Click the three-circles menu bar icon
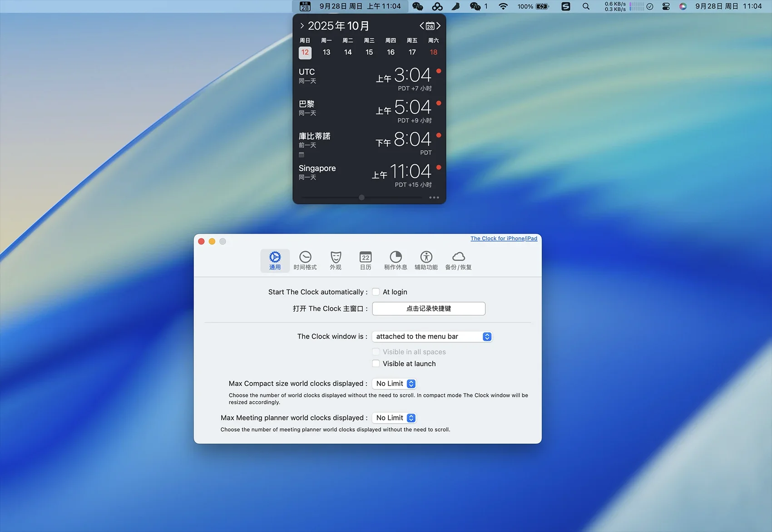772x532 pixels. tap(437, 6)
